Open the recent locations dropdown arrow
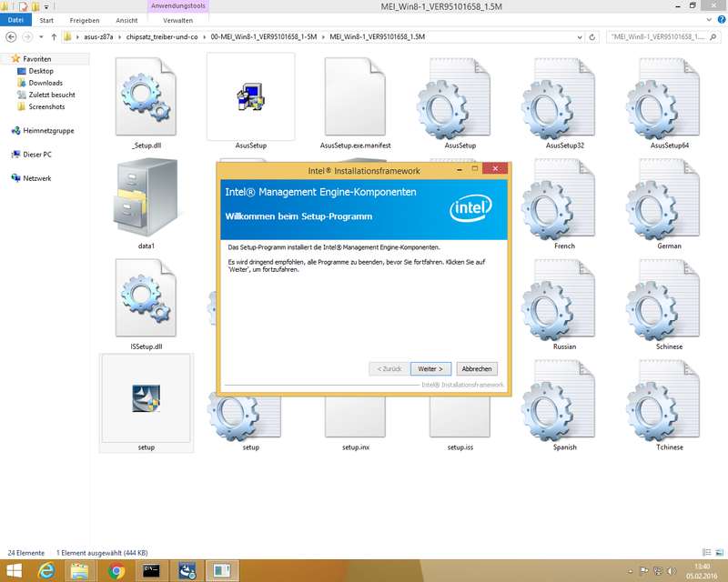The image size is (728, 582). tap(41, 36)
